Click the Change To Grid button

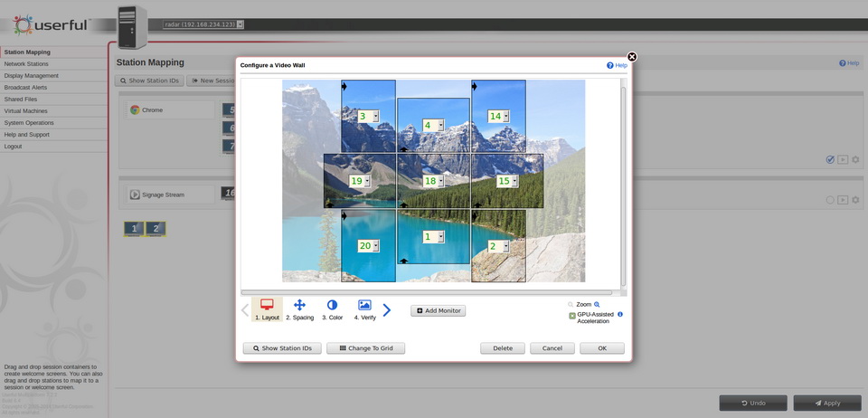366,348
